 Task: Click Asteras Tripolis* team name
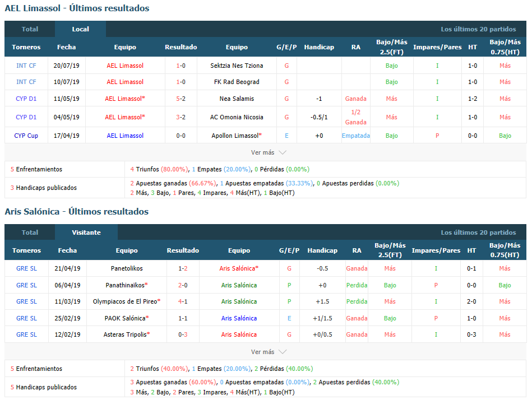(x=127, y=334)
